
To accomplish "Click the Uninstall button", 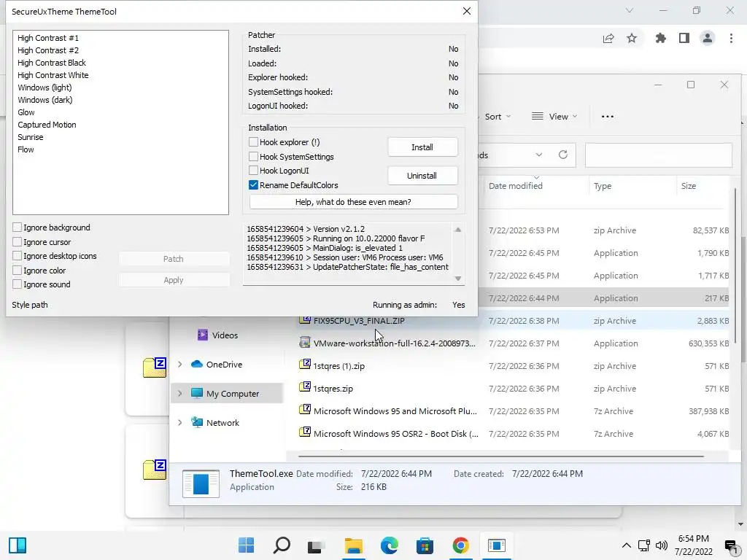I will click(422, 176).
